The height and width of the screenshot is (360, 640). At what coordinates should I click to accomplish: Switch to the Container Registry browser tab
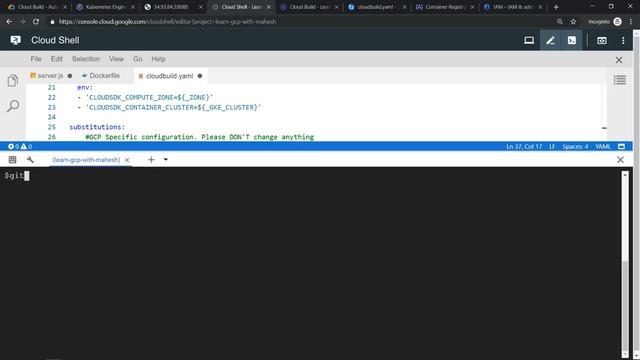(444, 7)
